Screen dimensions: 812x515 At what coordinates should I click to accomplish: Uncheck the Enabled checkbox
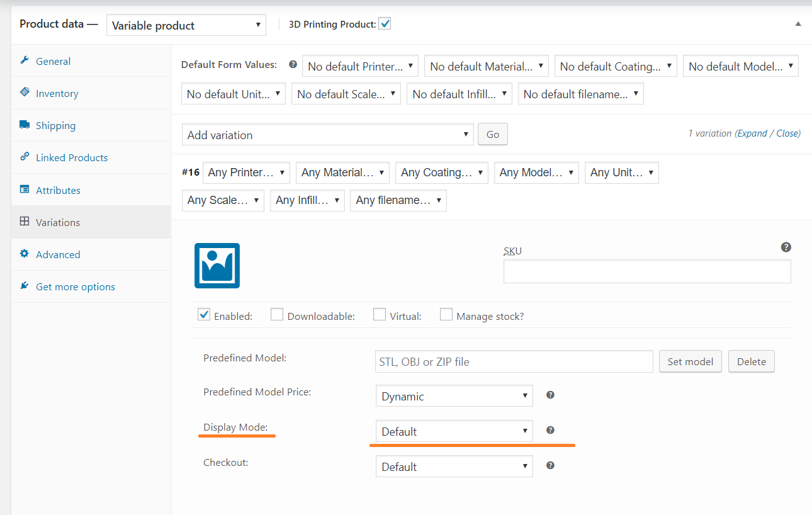(x=204, y=314)
